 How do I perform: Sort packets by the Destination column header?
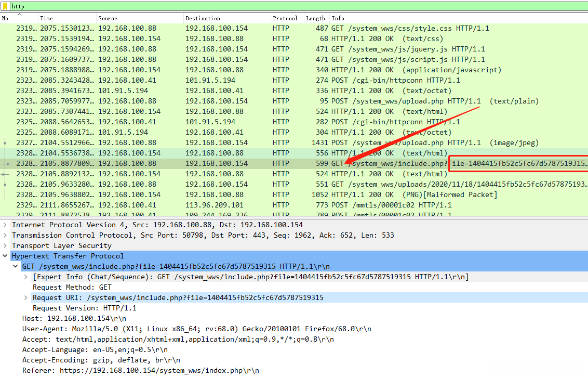(x=227, y=18)
